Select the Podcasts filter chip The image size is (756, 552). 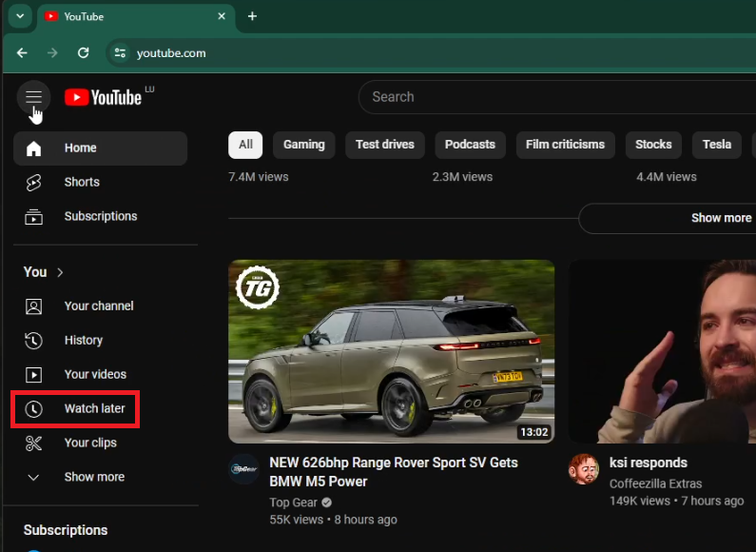tap(470, 145)
